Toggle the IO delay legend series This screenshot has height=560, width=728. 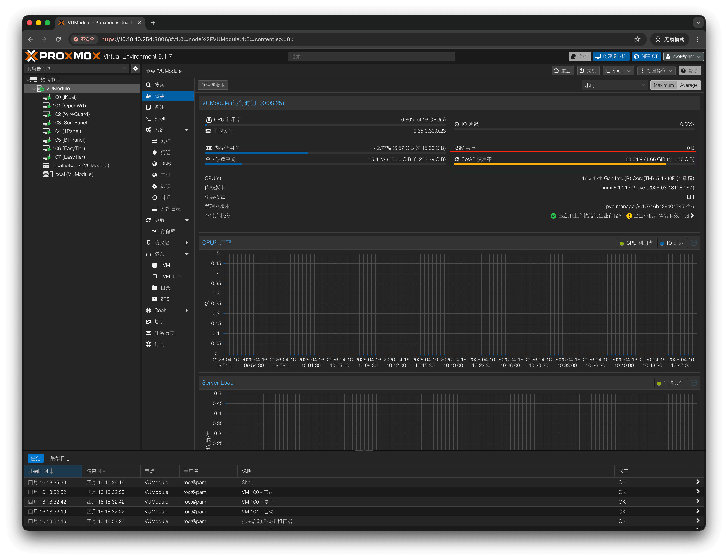[x=672, y=243]
